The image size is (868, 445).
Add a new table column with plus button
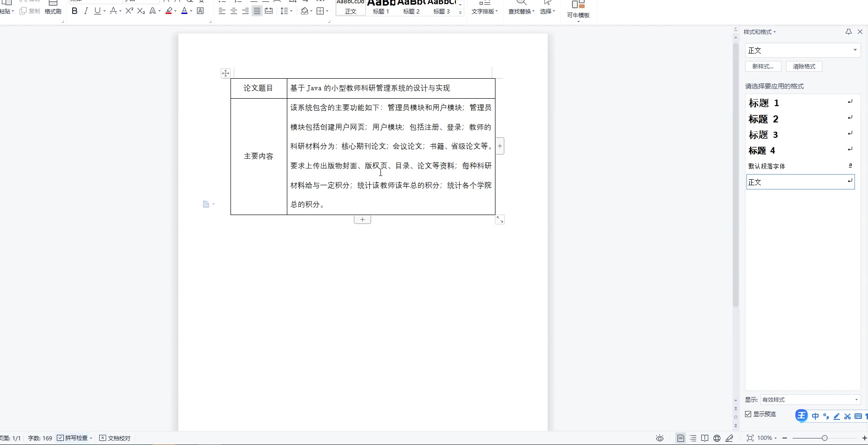(x=500, y=146)
